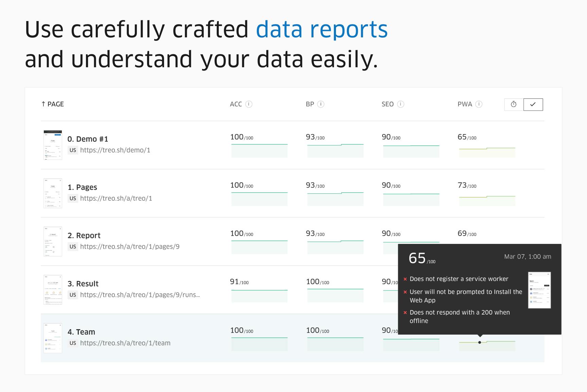Click the screenshot thumbnail inside the tooltip
The width and height of the screenshot is (587, 392).
pos(539,290)
